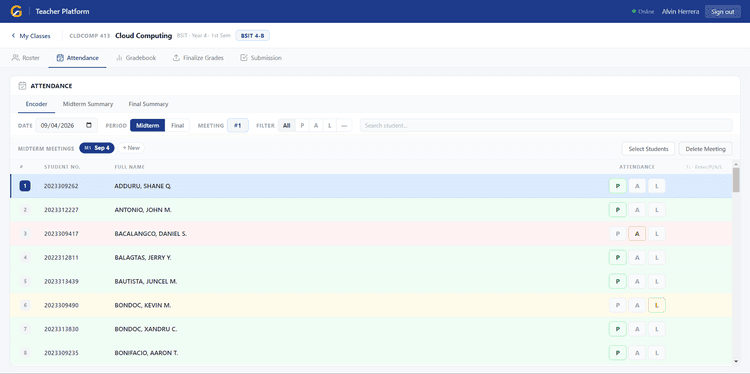Screen dimensions: 750x374
Task: Go to the Submission tab
Action: click(x=261, y=58)
